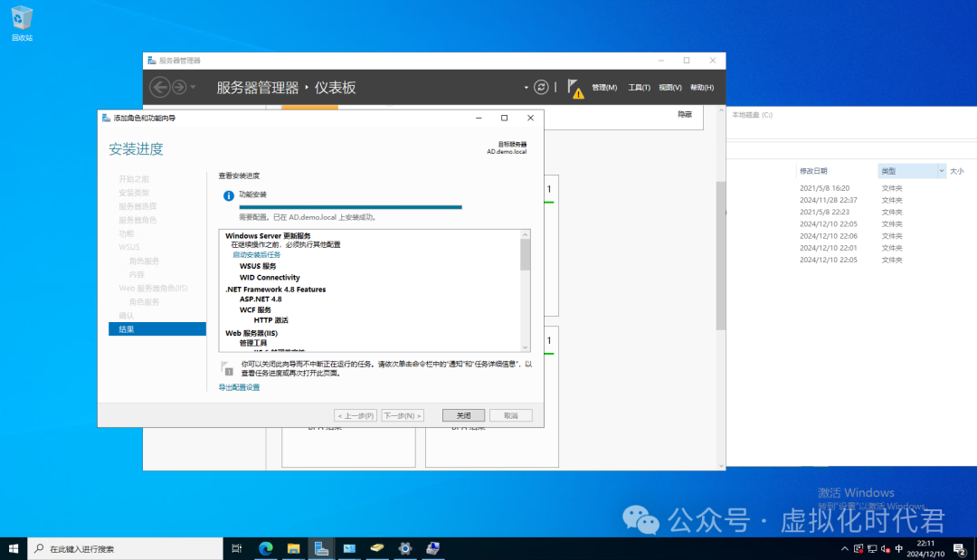
Task: Open File Explorer from the taskbar
Action: tap(293, 549)
